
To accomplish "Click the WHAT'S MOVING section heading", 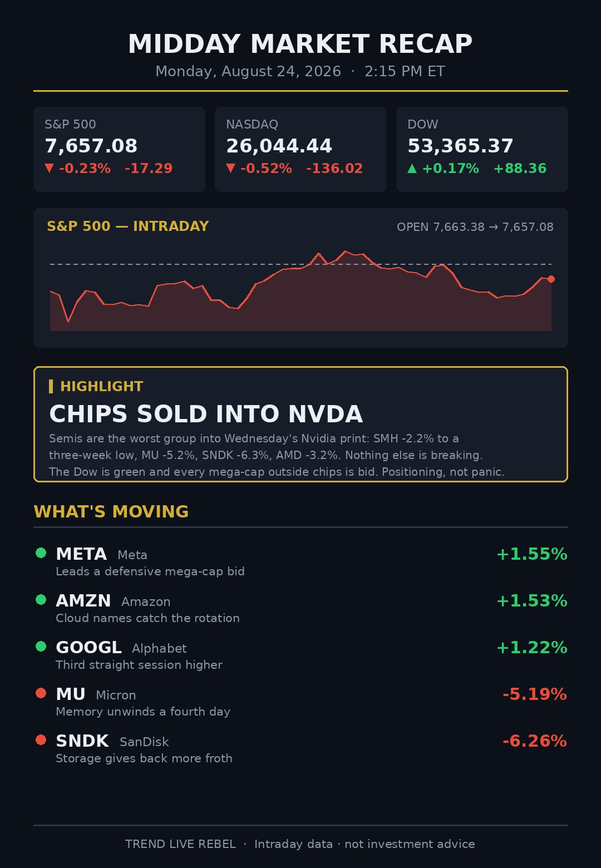I will coord(111,512).
